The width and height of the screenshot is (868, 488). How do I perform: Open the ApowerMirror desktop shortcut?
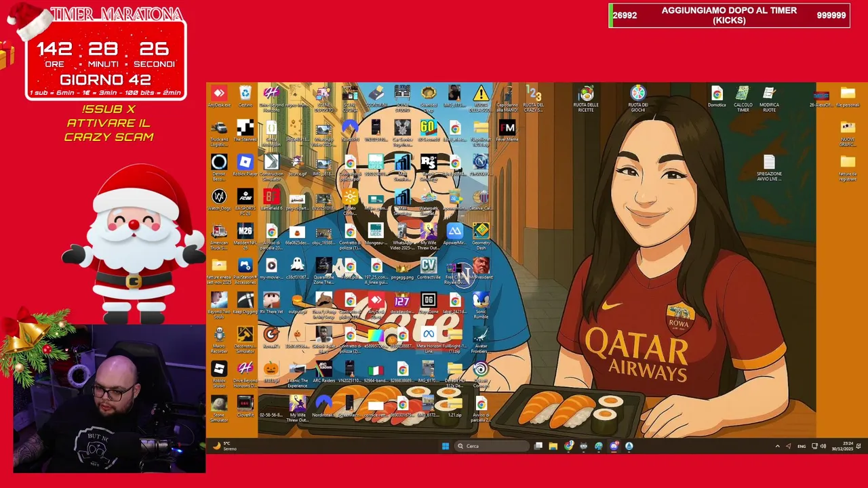coord(454,235)
